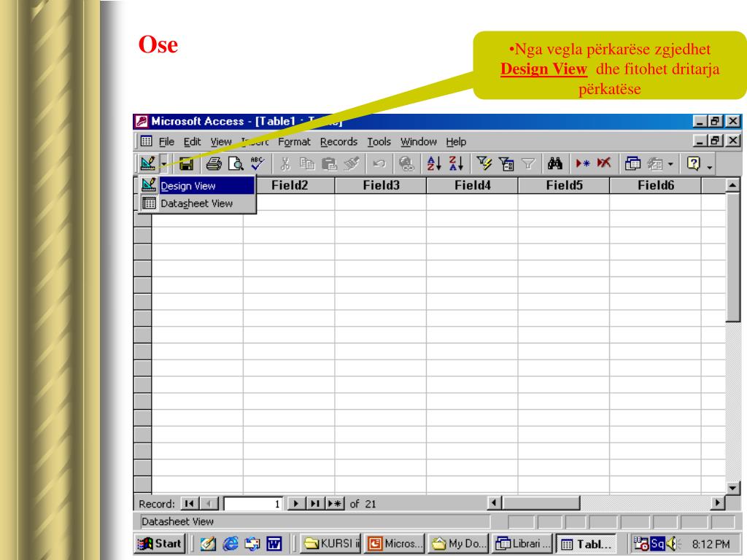The image size is (747, 560).
Task: Click the horizontal scrollbar right arrow
Action: click(x=717, y=502)
